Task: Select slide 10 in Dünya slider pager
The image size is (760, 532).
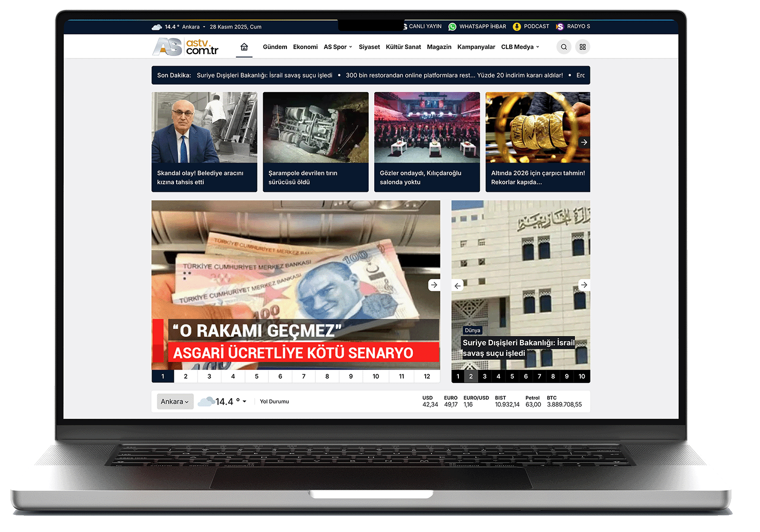Action: point(582,377)
